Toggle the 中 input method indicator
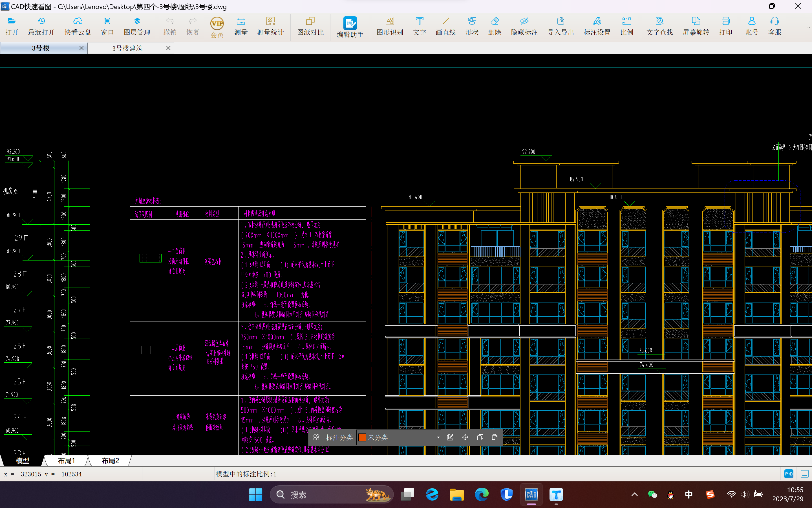The height and width of the screenshot is (508, 812). [x=689, y=494]
